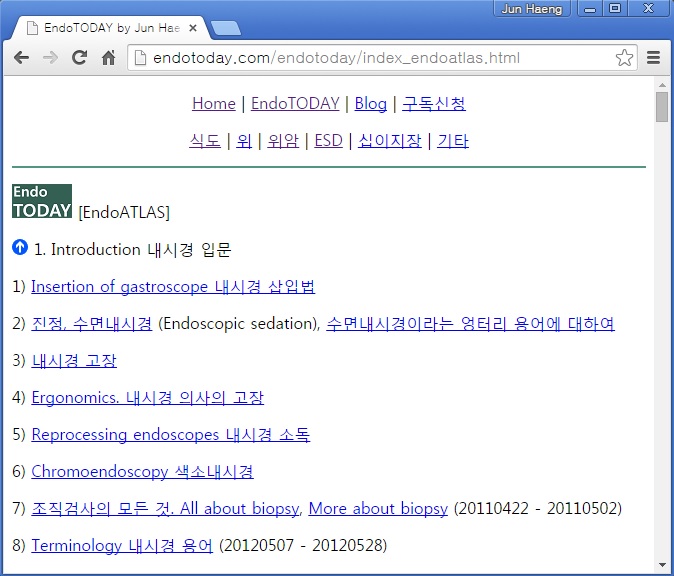The height and width of the screenshot is (576, 674).
Task: Open the 구독신청 link
Action: click(x=434, y=104)
